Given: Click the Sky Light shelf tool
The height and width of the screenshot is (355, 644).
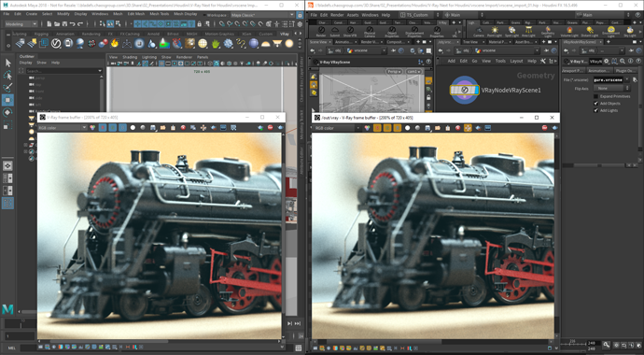Looking at the screenshot, I should [630, 32].
